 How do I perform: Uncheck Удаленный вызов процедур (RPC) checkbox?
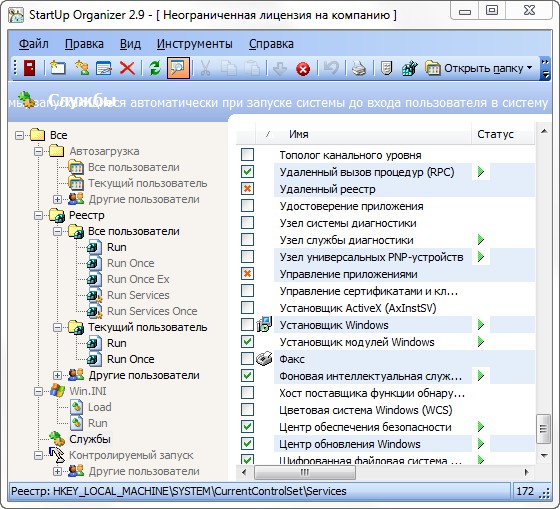(x=247, y=172)
